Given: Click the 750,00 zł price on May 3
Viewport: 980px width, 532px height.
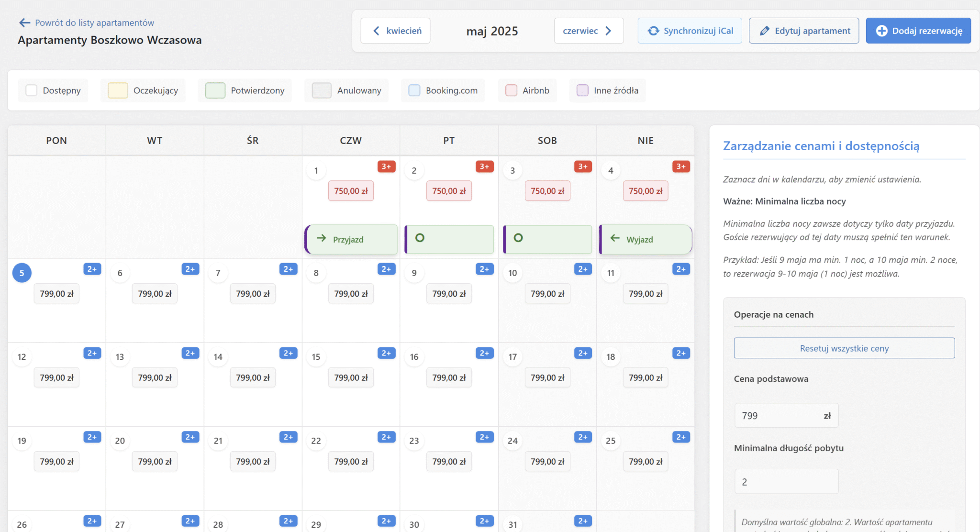Looking at the screenshot, I should (x=547, y=191).
